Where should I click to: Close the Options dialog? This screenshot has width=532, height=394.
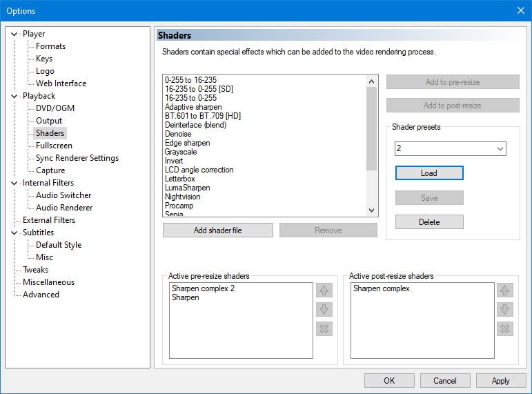coord(521,10)
